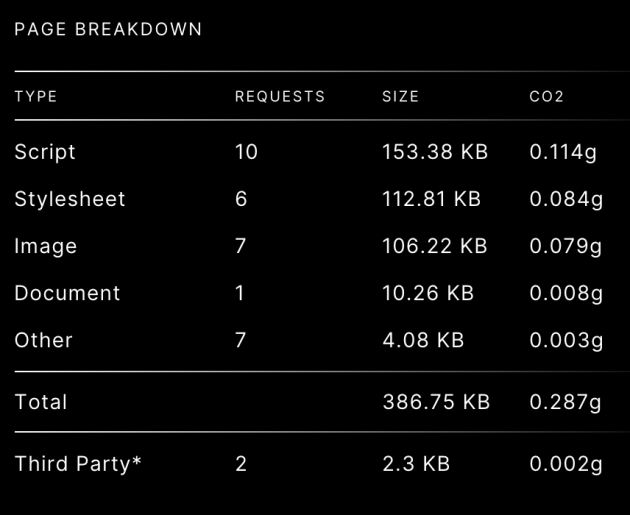
Task: Click the 153.38 KB script size value
Action: click(x=435, y=152)
